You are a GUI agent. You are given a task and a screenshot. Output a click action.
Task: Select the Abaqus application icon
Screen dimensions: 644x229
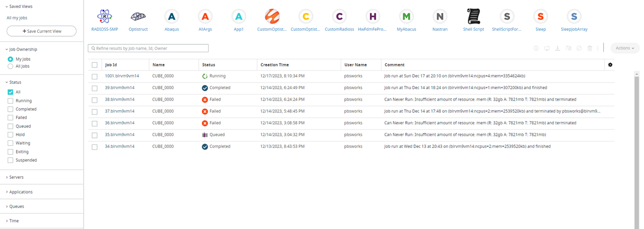point(172,17)
